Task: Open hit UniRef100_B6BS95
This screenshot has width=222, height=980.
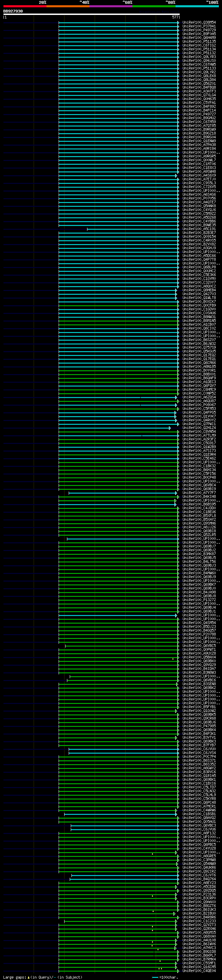Action: tap(199, 504)
